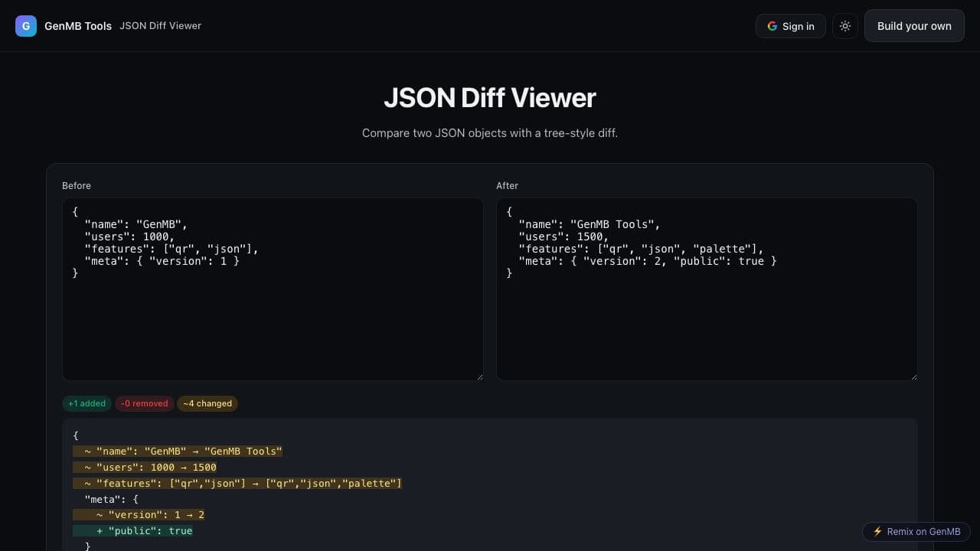980x551 pixels.
Task: Click "features": ["qr", "json"] line in Before
Action: click(171, 249)
